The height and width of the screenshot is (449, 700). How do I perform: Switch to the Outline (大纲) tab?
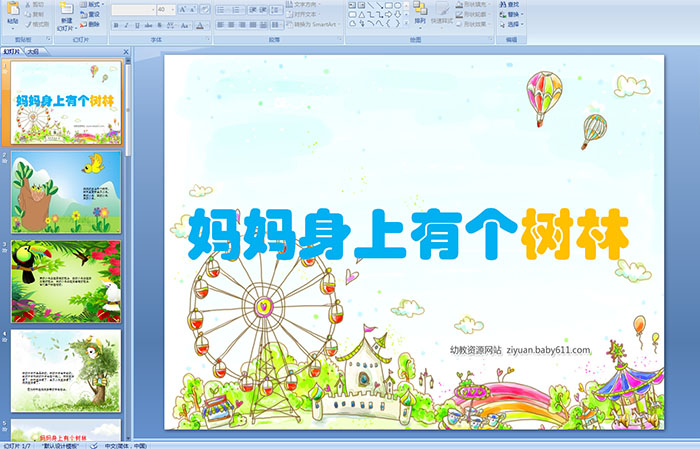coord(34,50)
